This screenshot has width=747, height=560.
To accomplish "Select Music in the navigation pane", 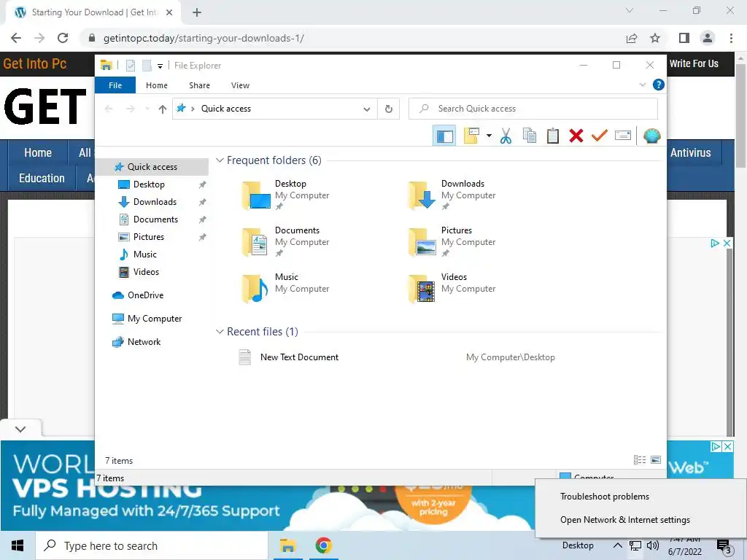I will [145, 254].
